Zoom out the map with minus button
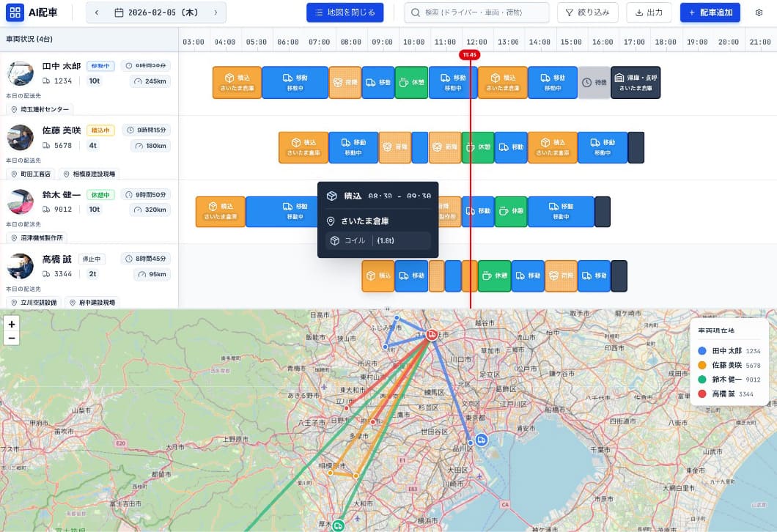The height and width of the screenshot is (532, 777). [x=12, y=339]
